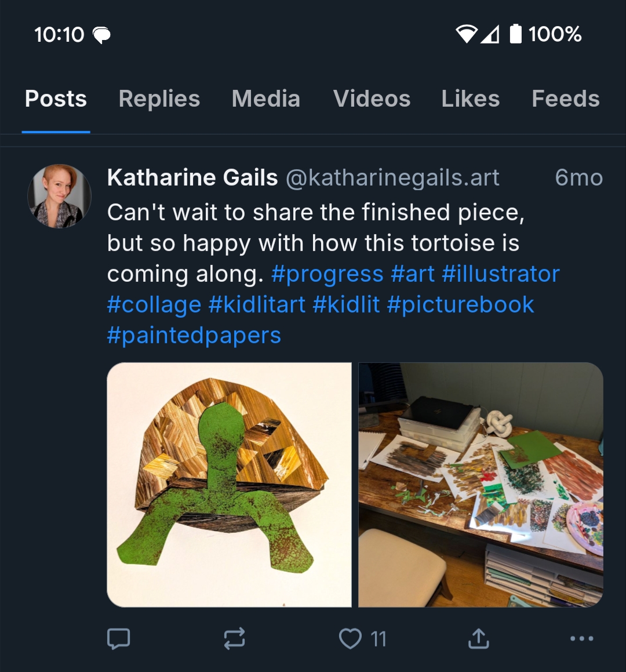Like the post with heart icon
626x672 pixels.
pos(351,638)
